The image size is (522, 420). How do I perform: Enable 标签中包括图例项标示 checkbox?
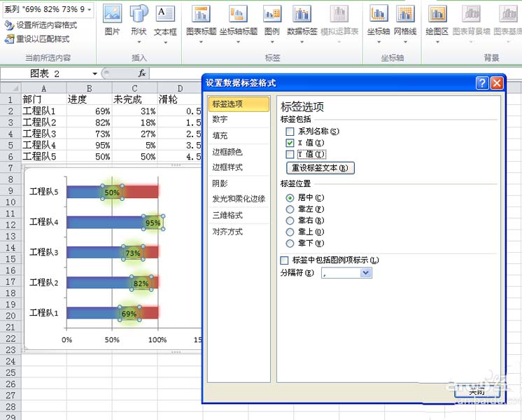click(x=284, y=260)
